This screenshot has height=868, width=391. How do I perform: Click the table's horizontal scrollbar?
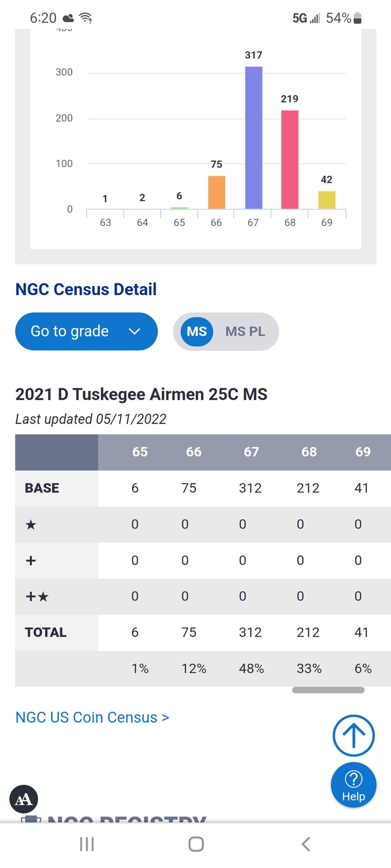click(328, 690)
